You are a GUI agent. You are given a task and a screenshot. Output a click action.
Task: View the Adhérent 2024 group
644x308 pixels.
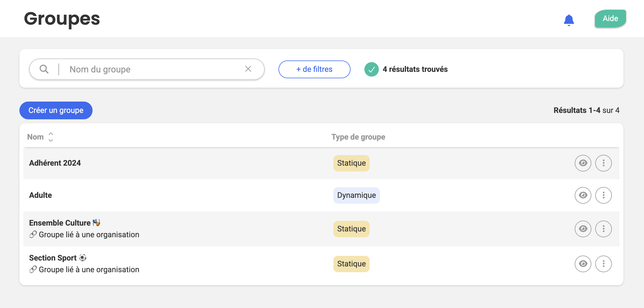tap(583, 163)
